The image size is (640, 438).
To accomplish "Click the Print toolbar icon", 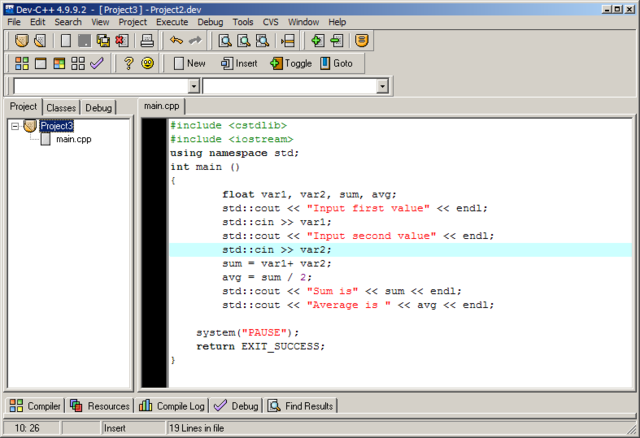I will (147, 40).
